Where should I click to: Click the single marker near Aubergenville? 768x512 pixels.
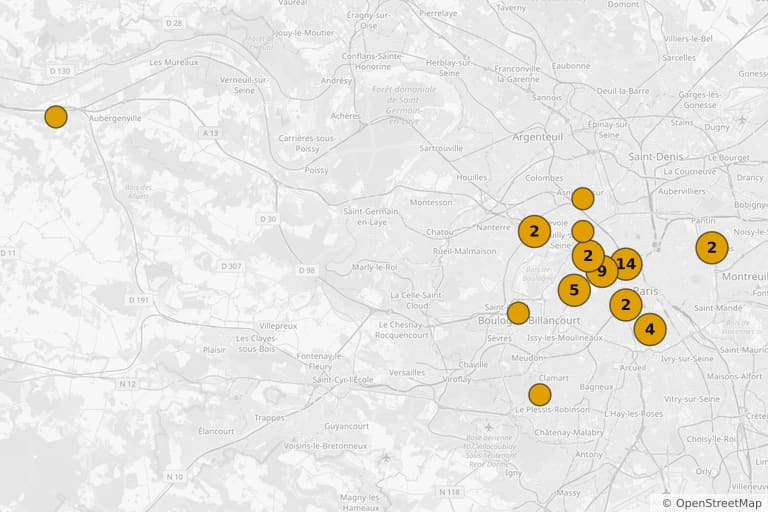(x=56, y=117)
